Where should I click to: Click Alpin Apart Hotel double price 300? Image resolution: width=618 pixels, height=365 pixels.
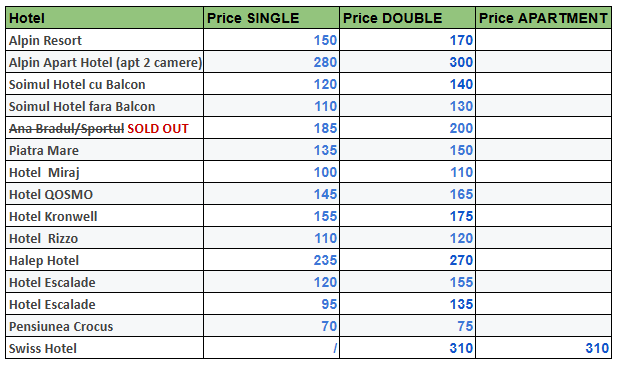(461, 62)
